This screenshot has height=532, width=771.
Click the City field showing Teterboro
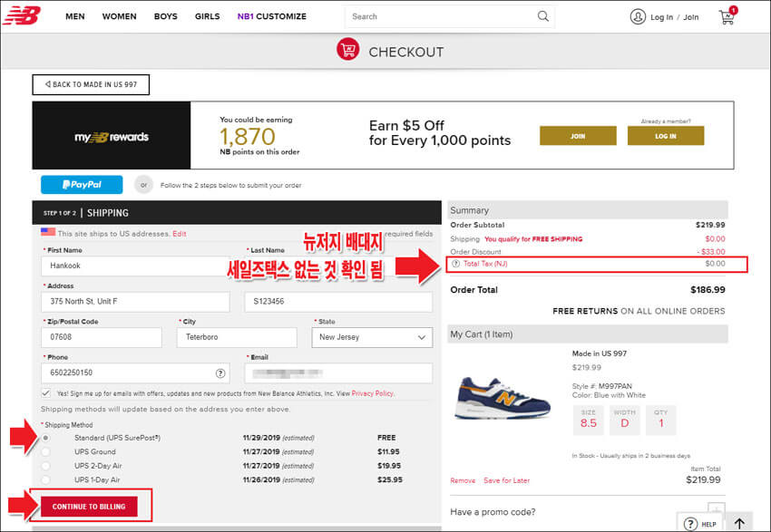(237, 337)
